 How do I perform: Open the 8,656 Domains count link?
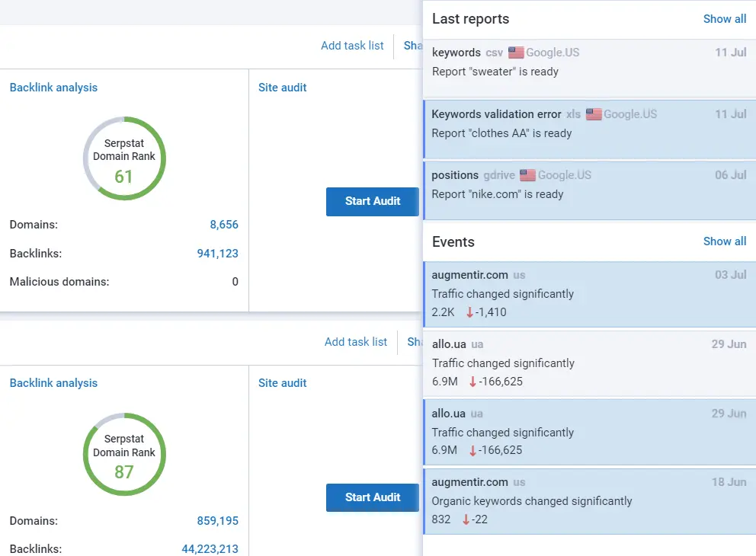click(x=224, y=225)
